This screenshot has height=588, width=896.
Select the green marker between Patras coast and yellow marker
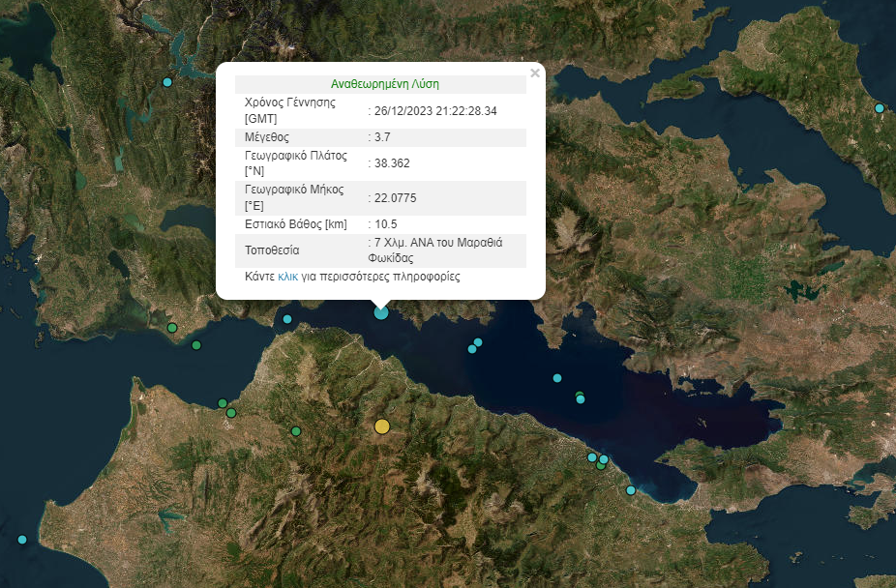296,431
